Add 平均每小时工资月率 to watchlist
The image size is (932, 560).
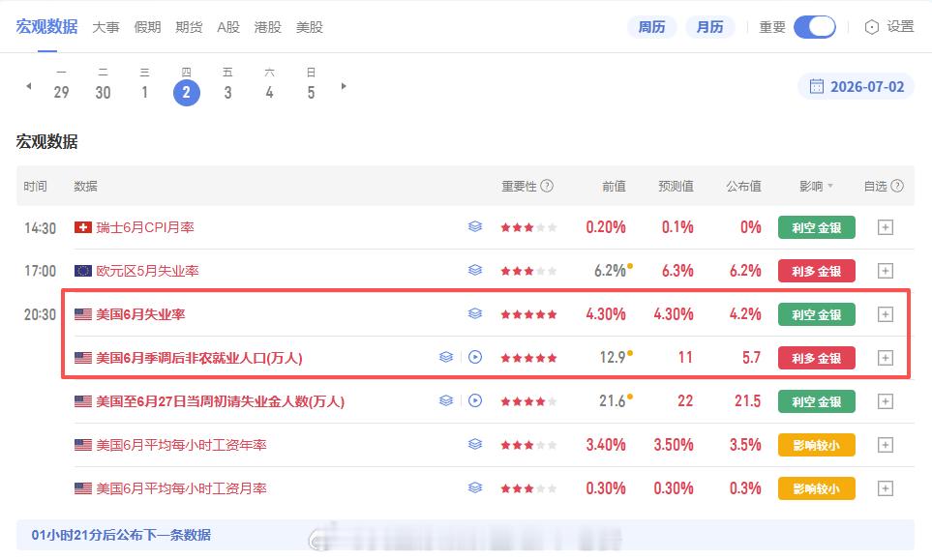point(885,488)
